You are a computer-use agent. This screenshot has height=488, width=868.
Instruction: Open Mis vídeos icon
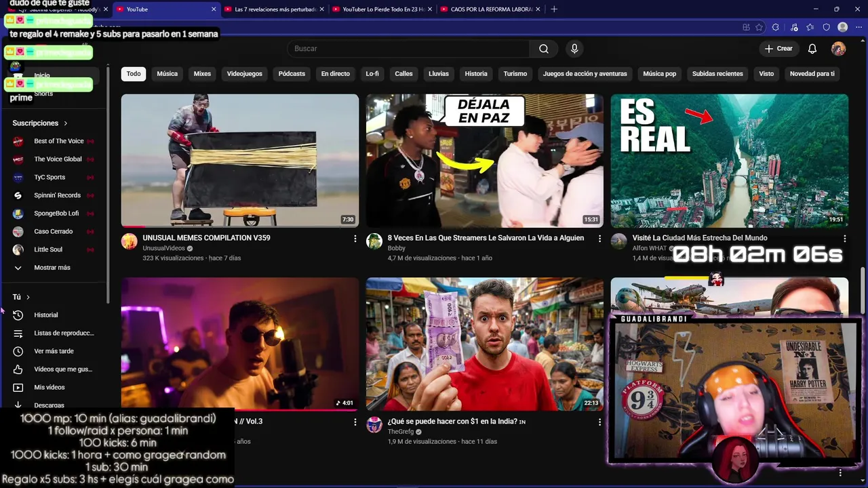(18, 388)
